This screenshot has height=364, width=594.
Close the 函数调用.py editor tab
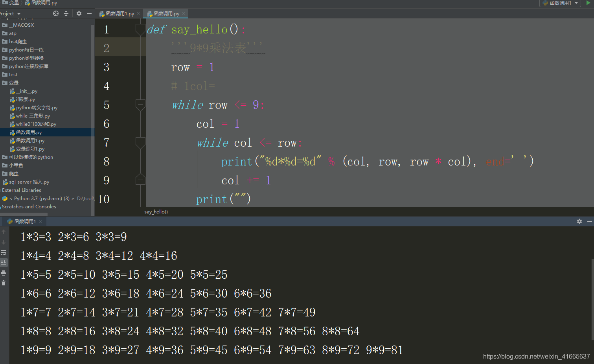pyautogui.click(x=184, y=14)
